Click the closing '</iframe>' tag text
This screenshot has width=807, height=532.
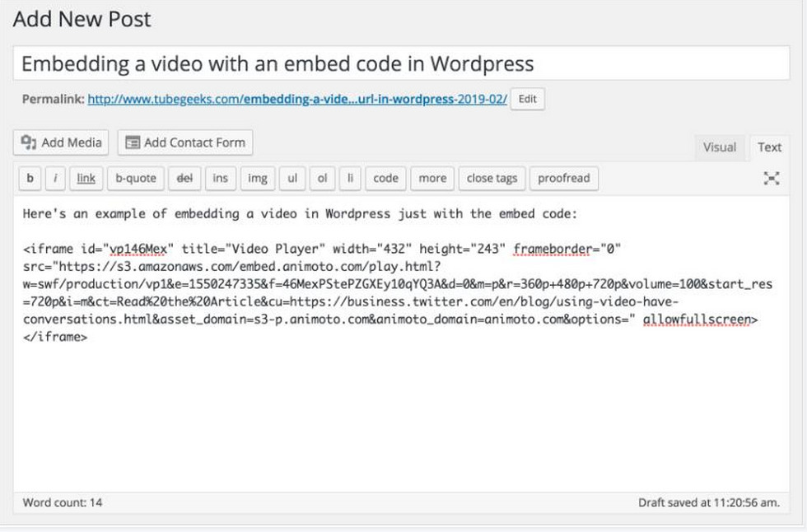55,337
